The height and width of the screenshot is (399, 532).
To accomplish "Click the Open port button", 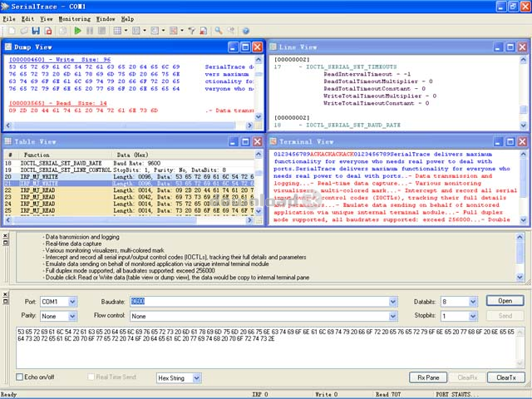I will point(505,301).
